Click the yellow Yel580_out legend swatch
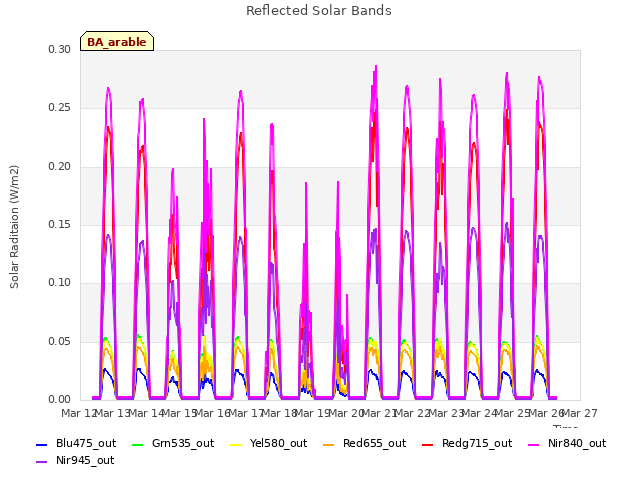Viewport: 640px width, 480px height. point(236,445)
